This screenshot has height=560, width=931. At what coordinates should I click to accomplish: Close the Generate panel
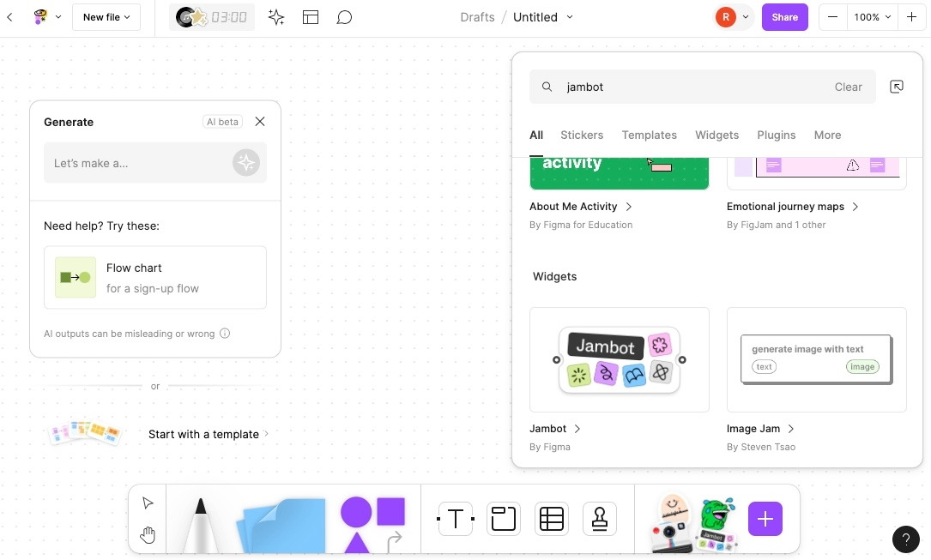(260, 122)
